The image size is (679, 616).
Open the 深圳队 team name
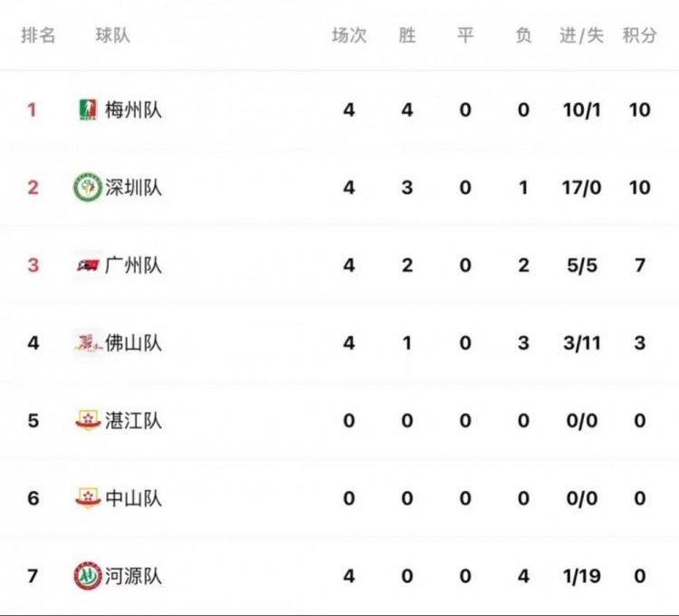pos(133,188)
